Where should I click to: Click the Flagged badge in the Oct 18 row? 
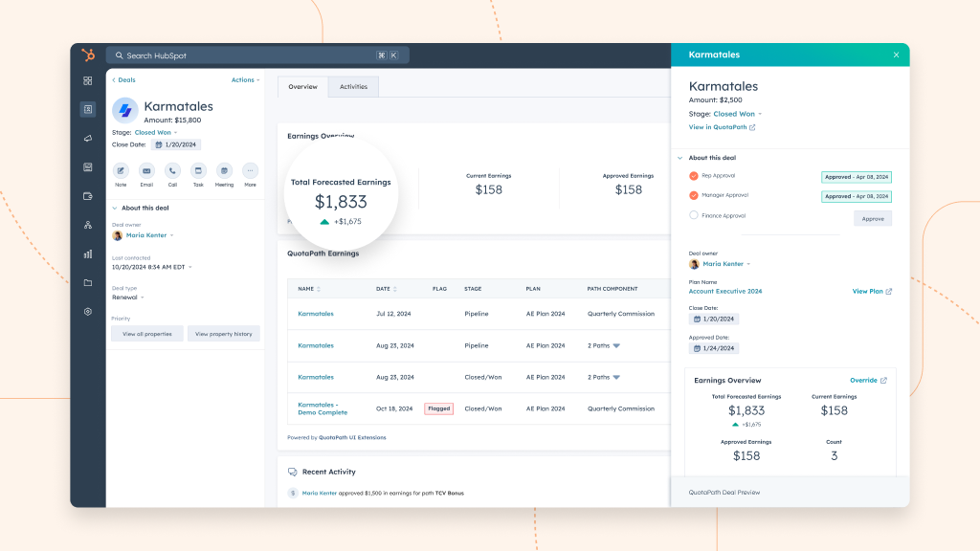click(x=438, y=408)
